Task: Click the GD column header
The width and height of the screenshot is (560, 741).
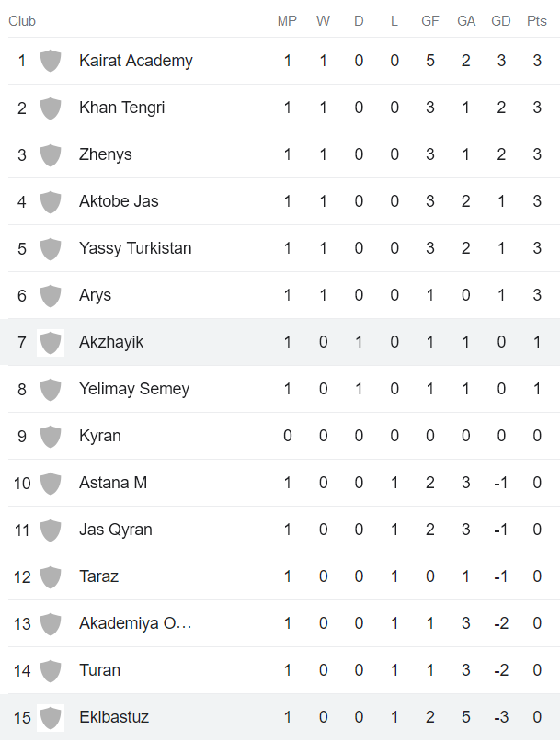Action: (501, 21)
